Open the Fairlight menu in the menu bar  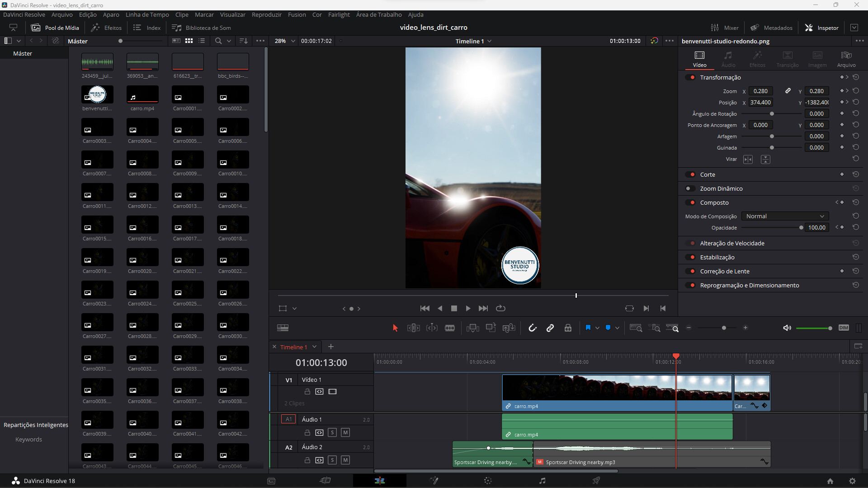tap(339, 14)
